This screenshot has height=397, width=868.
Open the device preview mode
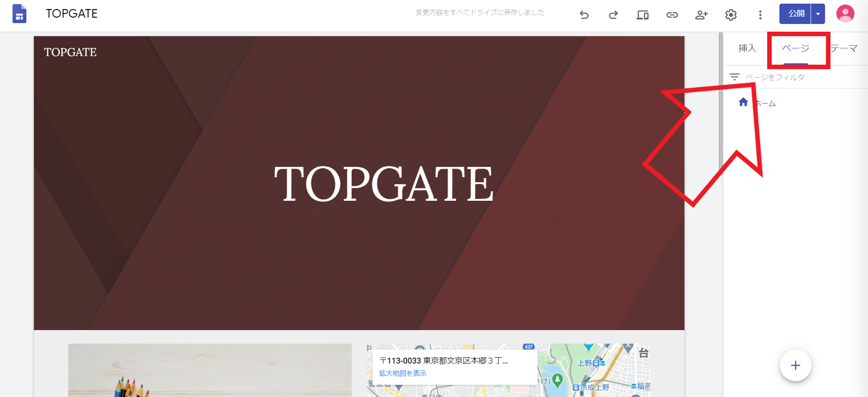tap(642, 15)
